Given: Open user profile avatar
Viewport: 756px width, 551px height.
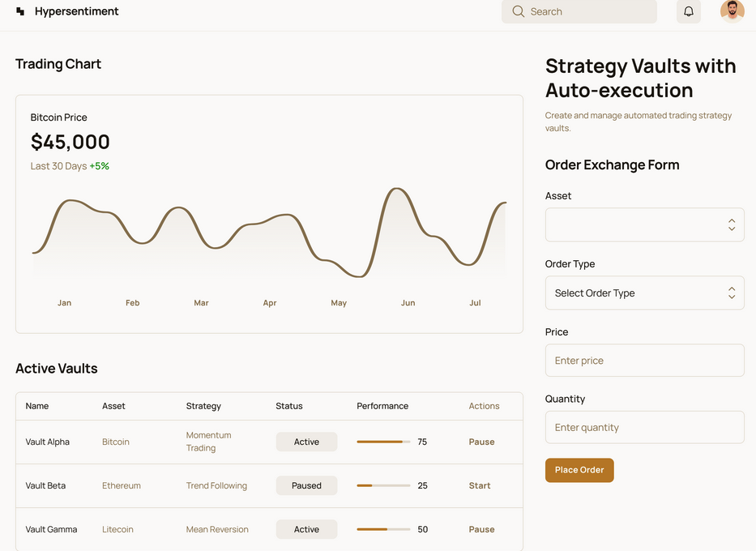Looking at the screenshot, I should (732, 11).
